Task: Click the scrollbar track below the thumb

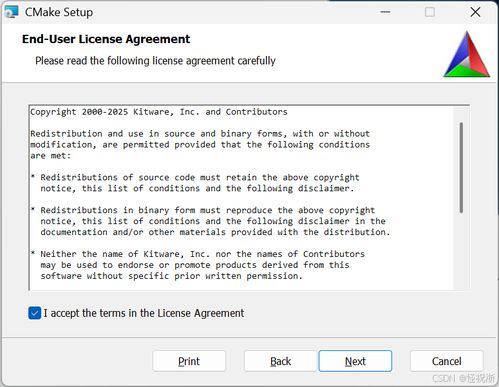Action: pyautogui.click(x=461, y=252)
